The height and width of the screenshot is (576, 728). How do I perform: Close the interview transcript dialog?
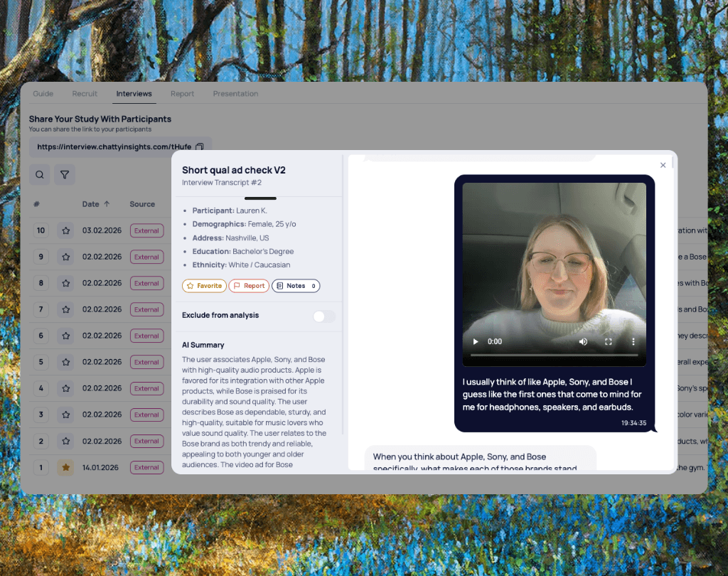pos(663,164)
